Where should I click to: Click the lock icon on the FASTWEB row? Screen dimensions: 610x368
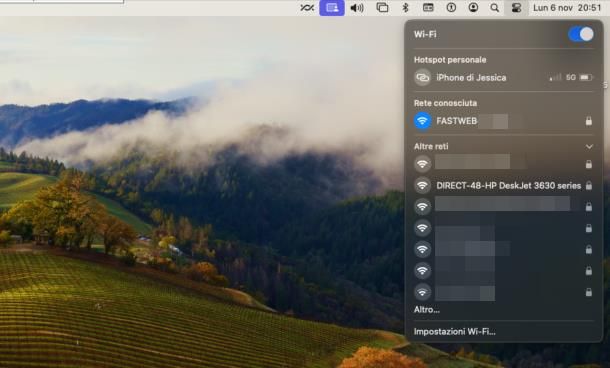click(x=589, y=121)
